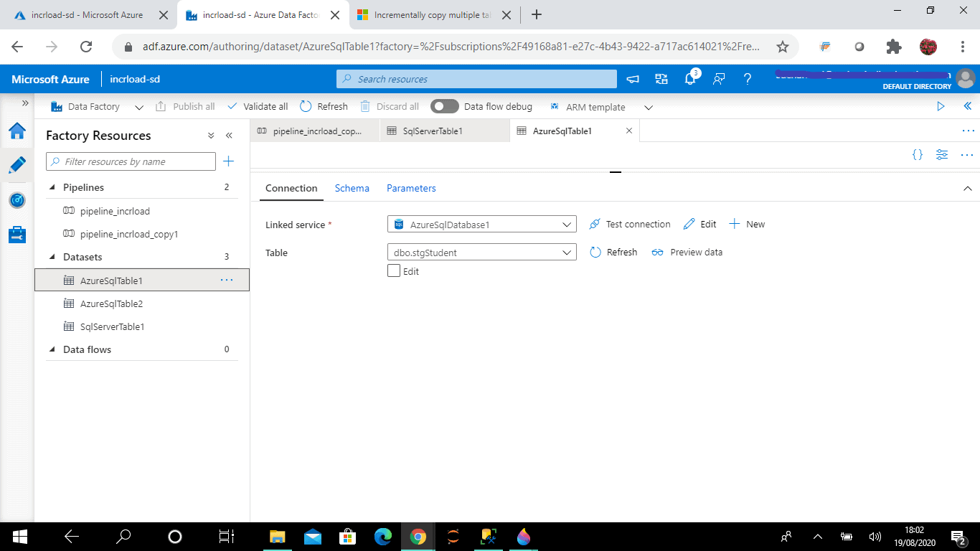Screen dimensions: 980x551
Task: Open the Windows Start menu
Action: pyautogui.click(x=19, y=536)
